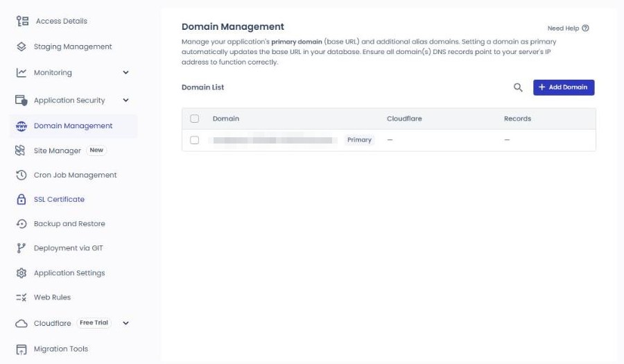Click the Migration Tools icon
Screen dimensions: 624x364
21,349
